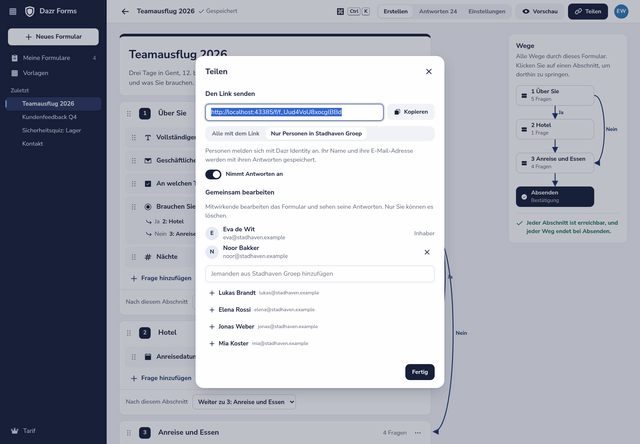640x444 pixels.
Task: Click the Geschäftliche email question icon
Action: pyautogui.click(x=148, y=161)
